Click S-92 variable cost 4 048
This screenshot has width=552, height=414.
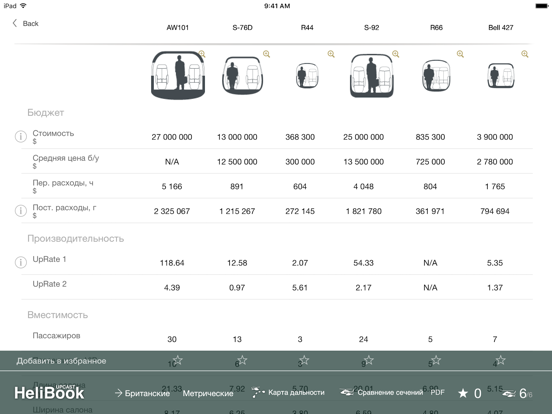363,186
